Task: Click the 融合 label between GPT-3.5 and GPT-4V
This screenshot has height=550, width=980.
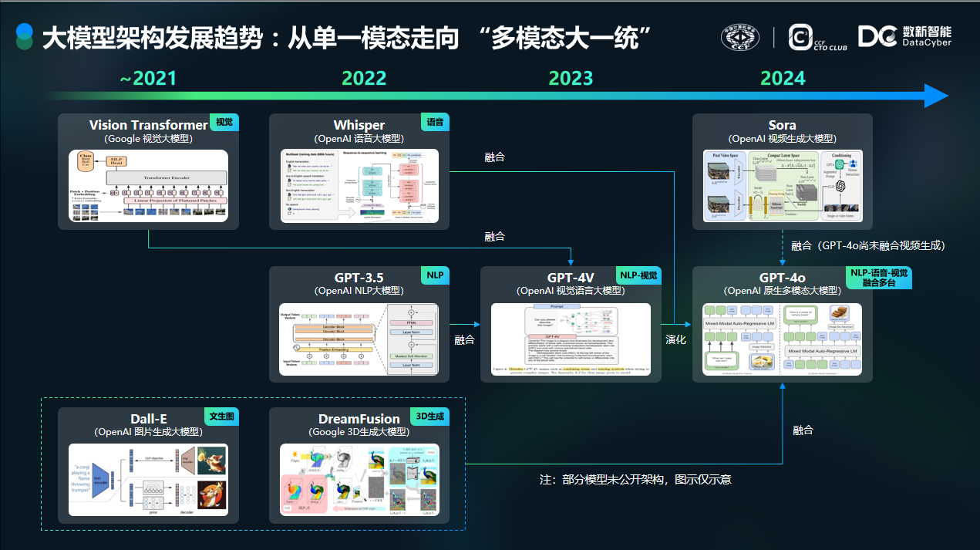Action: click(464, 339)
